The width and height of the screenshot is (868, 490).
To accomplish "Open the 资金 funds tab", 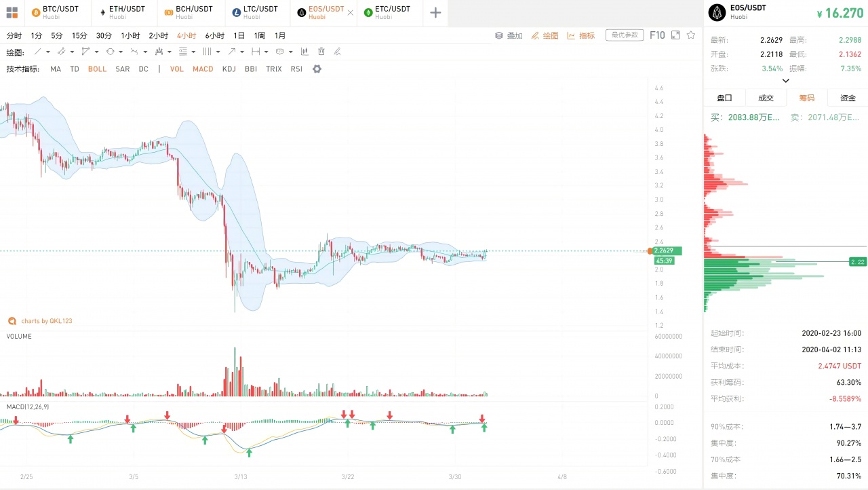I will tap(848, 98).
